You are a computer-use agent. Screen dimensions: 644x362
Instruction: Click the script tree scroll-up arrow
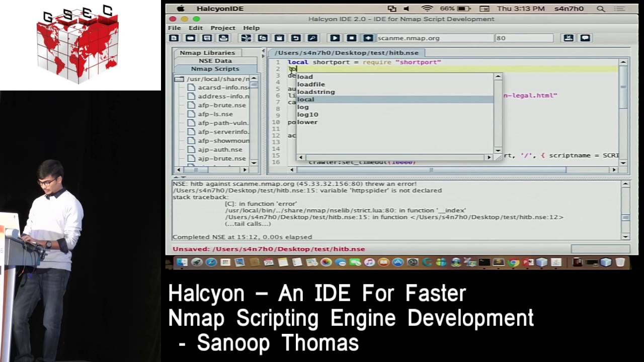254,78
